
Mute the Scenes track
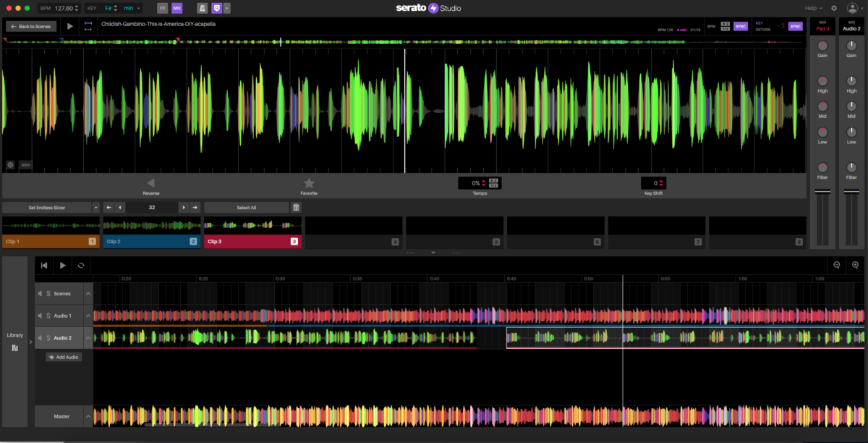pyautogui.click(x=40, y=293)
